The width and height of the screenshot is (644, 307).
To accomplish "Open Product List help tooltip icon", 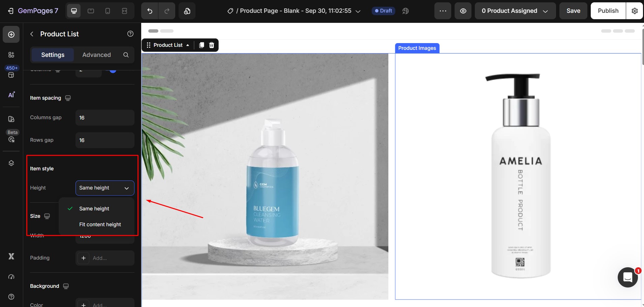I will [130, 34].
